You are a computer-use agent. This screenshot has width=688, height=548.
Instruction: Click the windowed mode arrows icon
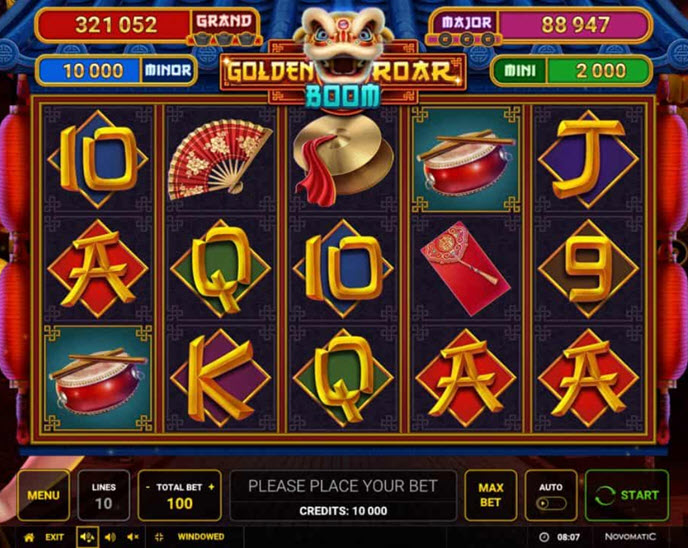coord(159,537)
